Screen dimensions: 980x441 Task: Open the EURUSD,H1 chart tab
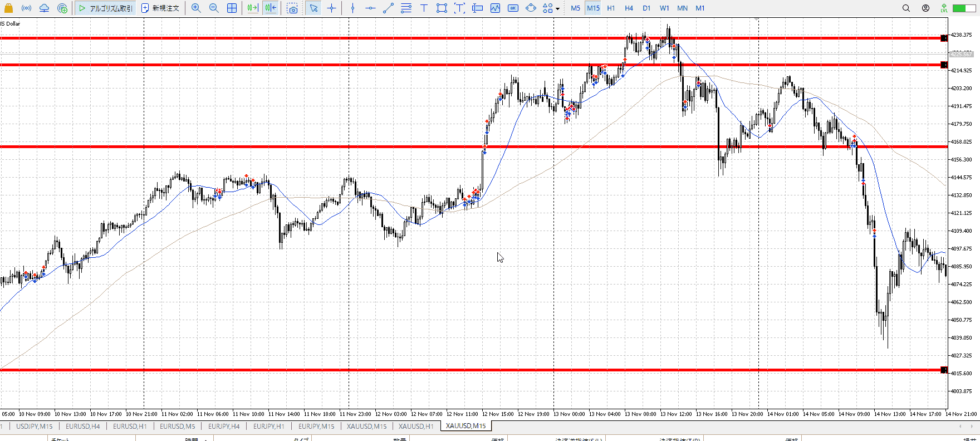tap(130, 427)
